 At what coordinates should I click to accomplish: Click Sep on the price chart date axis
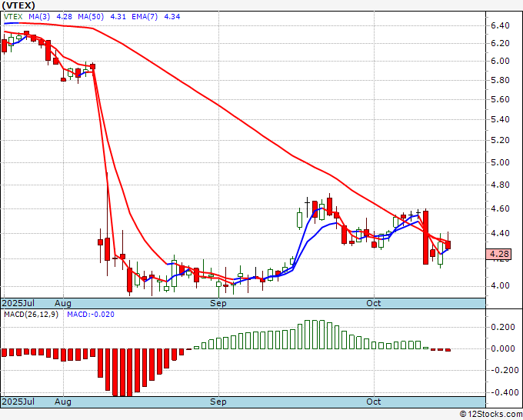pyautogui.click(x=218, y=303)
